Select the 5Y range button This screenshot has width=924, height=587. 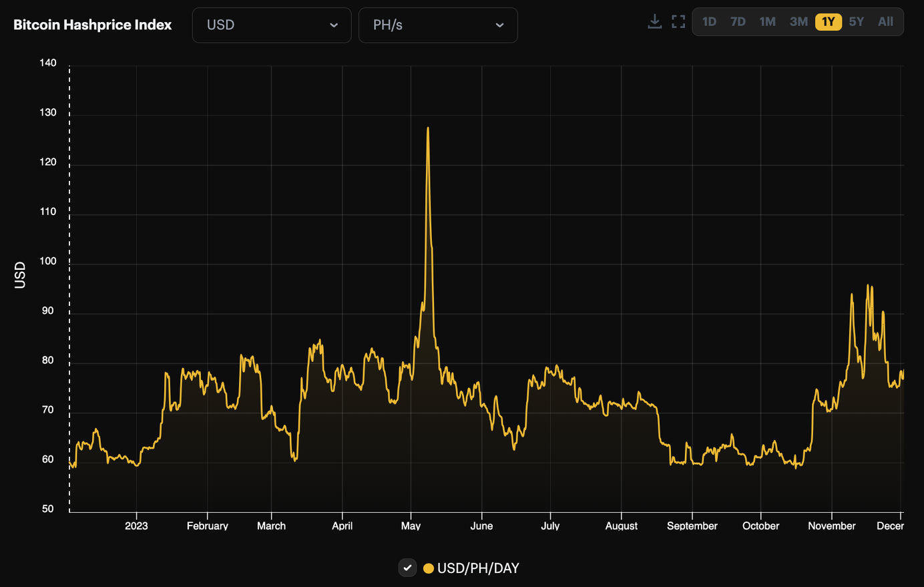click(x=857, y=21)
